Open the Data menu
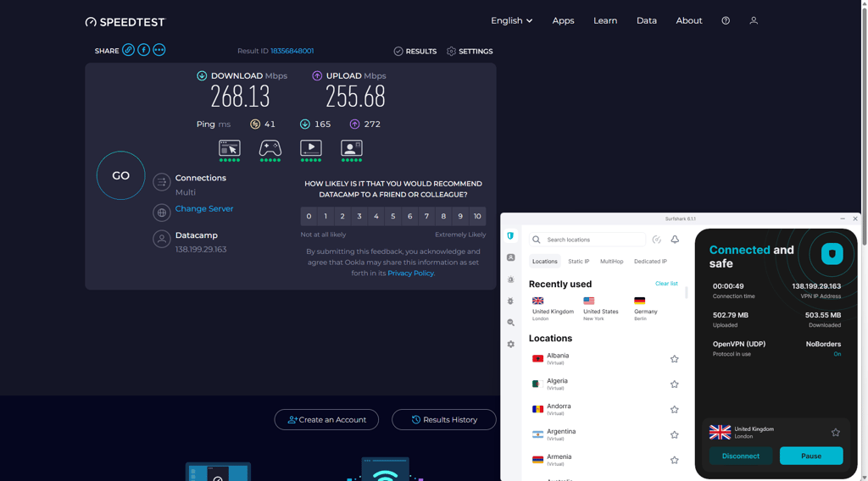Viewport: 868px width, 481px height. point(647,20)
